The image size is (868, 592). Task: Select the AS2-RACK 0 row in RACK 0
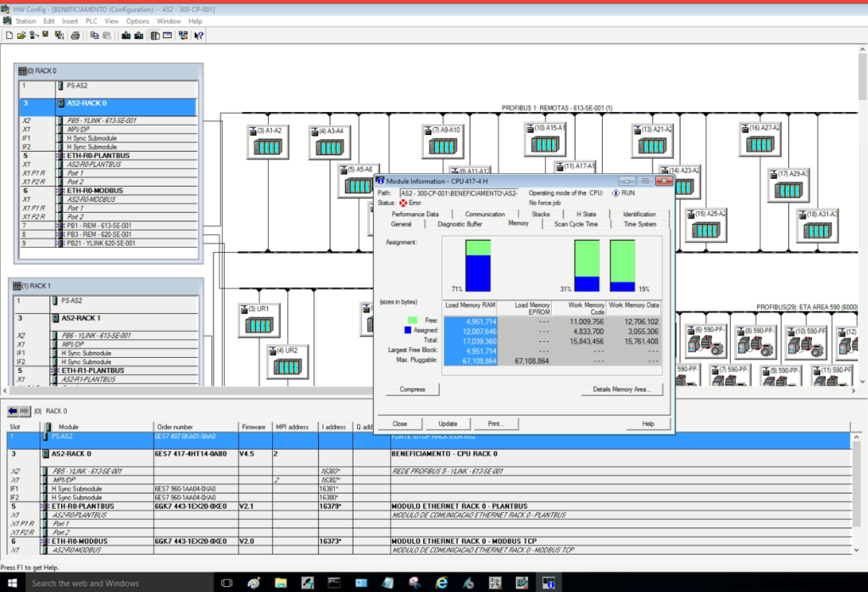point(108,107)
